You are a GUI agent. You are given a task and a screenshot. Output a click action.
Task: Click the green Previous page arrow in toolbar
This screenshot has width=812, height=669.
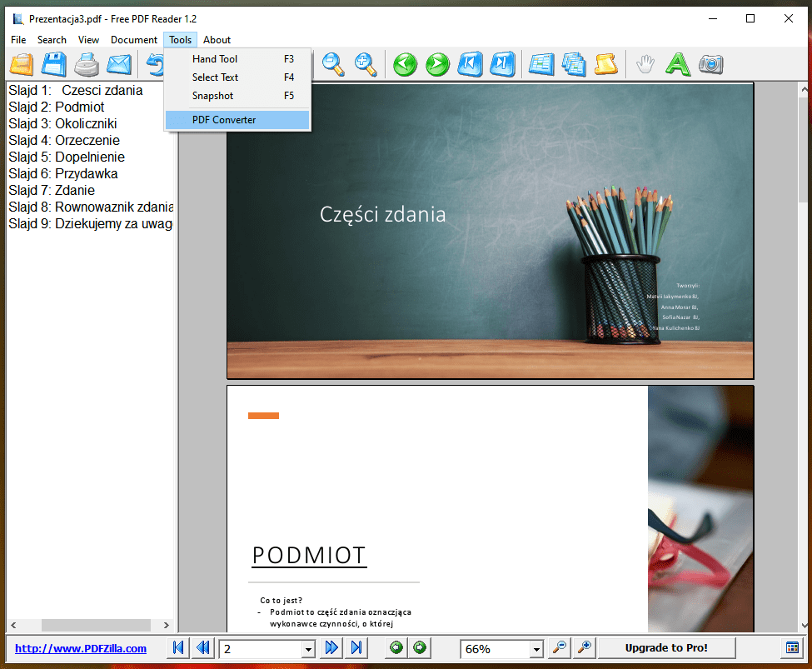pos(405,65)
